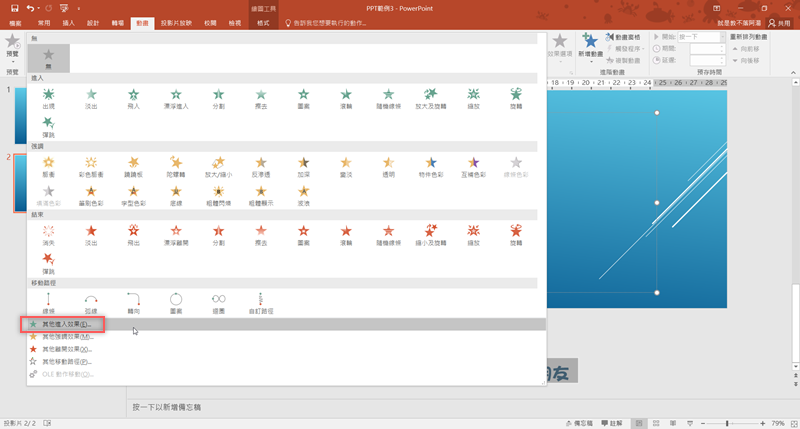Choose the 自訂路徑 custom motion path
The width and height of the screenshot is (800, 429).
(260, 301)
